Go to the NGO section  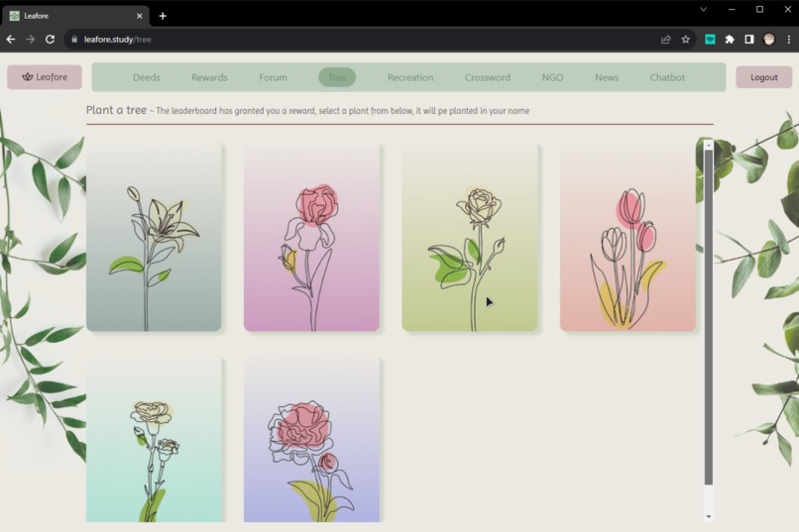coord(552,77)
